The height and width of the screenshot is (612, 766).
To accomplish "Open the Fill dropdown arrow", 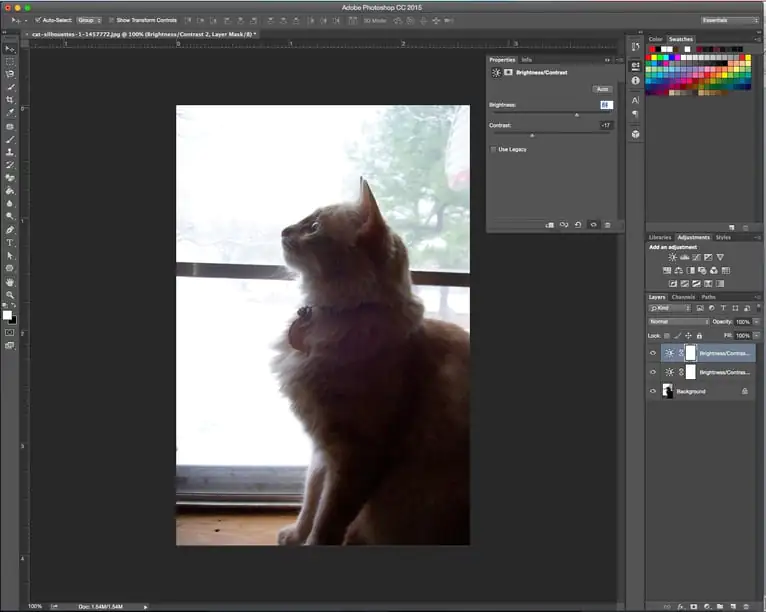I will click(x=757, y=336).
